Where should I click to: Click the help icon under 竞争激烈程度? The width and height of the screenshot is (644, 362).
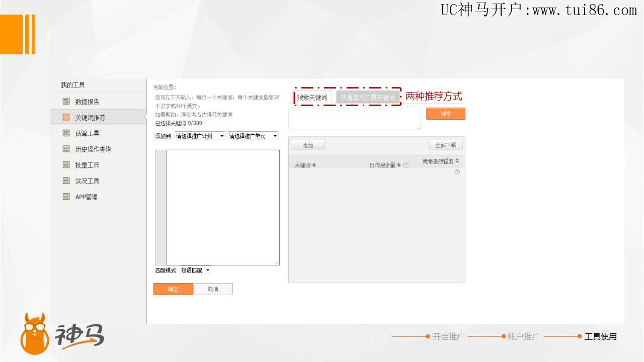(457, 172)
